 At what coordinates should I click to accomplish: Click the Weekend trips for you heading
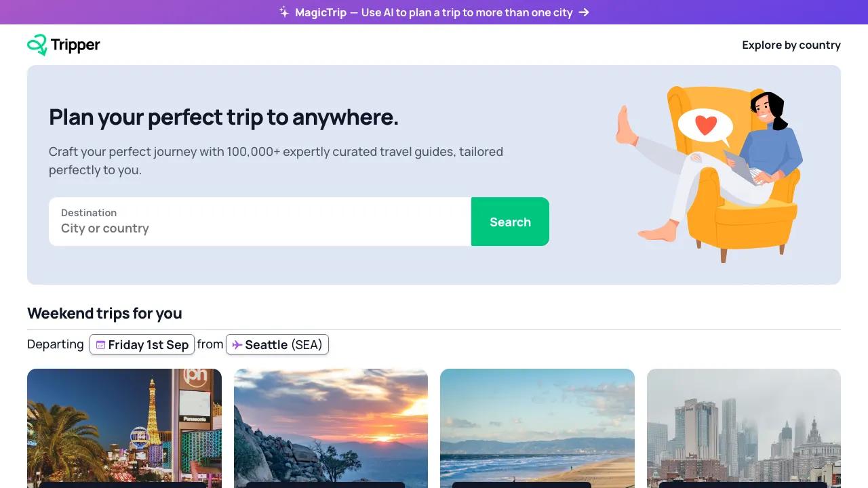pyautogui.click(x=104, y=313)
